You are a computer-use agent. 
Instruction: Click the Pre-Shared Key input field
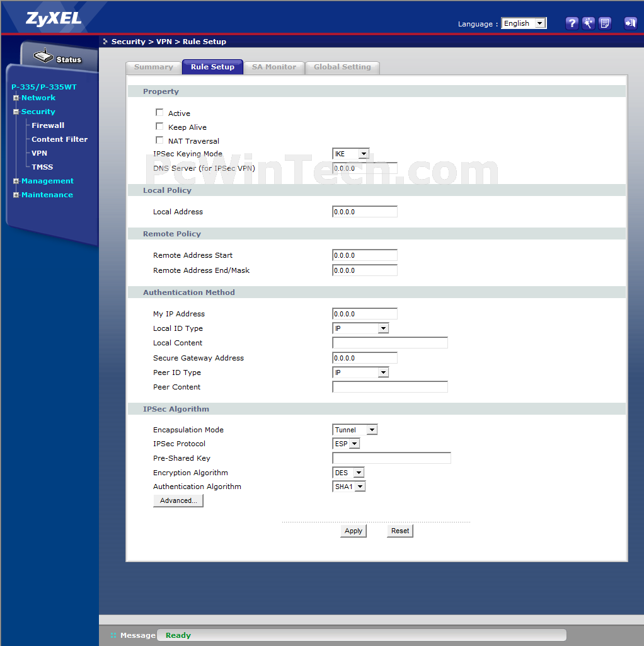coord(391,458)
